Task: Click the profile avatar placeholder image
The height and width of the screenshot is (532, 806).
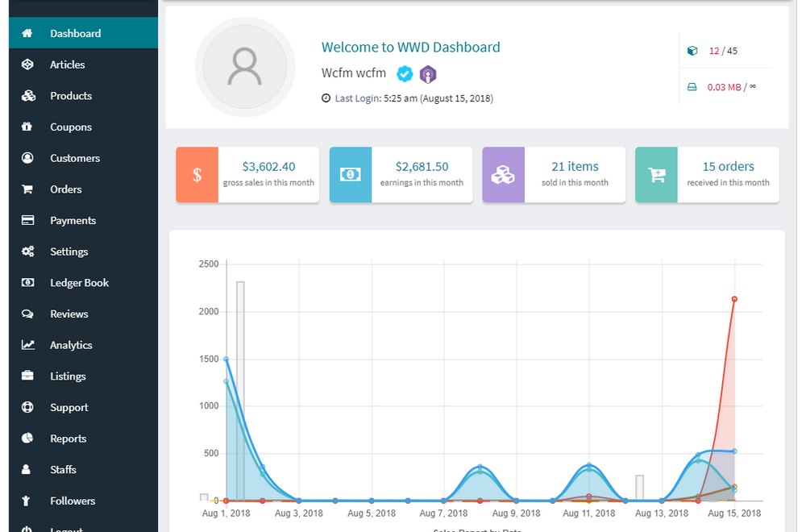Action: [245, 67]
